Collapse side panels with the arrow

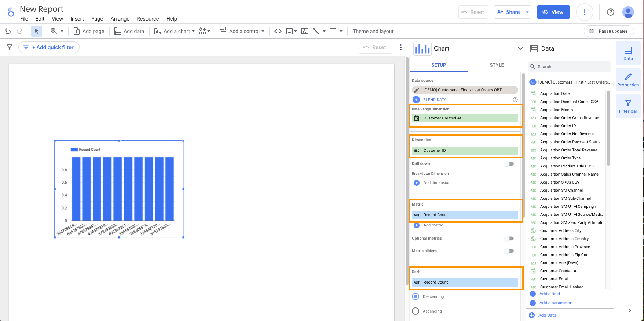tap(630, 310)
